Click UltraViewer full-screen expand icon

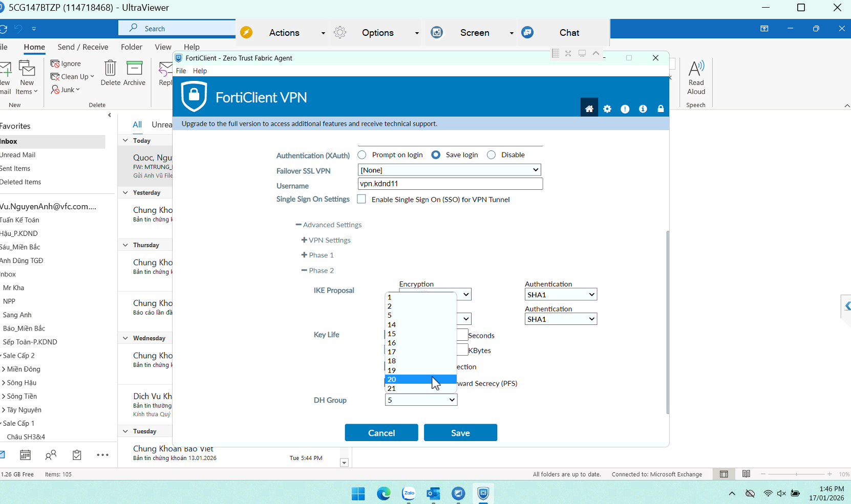pos(568,53)
